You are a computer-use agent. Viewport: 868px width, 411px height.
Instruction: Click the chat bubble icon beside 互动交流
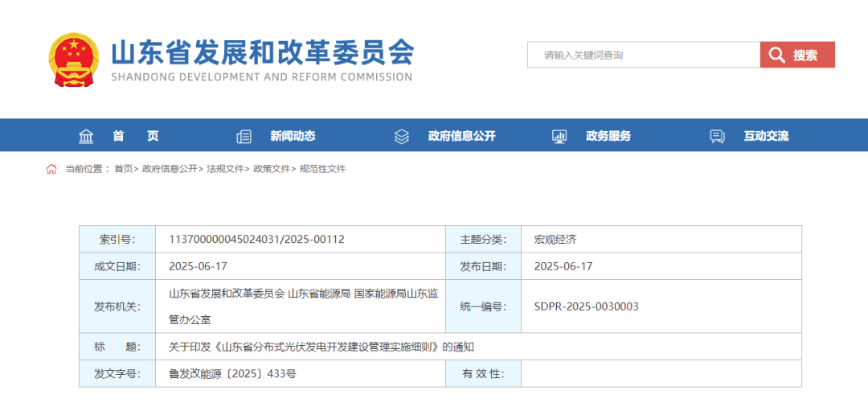tap(718, 136)
